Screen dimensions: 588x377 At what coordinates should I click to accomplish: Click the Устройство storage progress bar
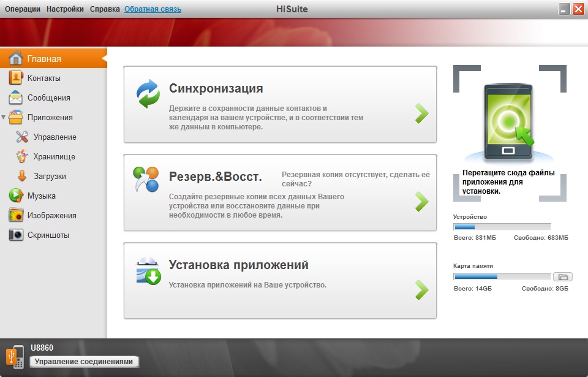[x=502, y=226]
